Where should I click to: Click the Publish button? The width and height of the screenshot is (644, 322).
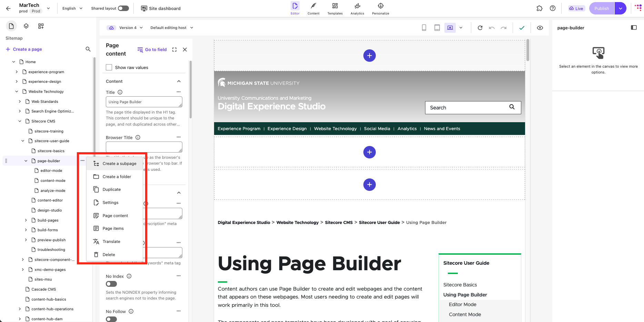(x=602, y=8)
